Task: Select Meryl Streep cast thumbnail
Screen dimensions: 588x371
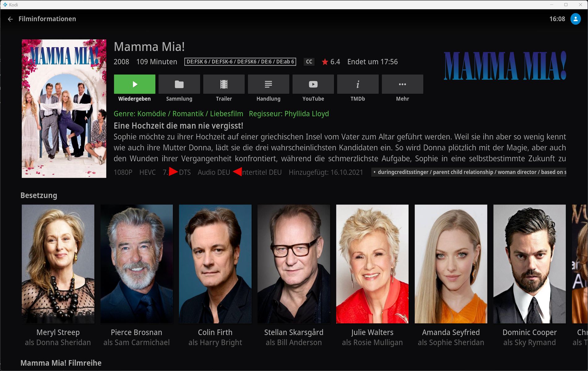Action: pyautogui.click(x=58, y=264)
